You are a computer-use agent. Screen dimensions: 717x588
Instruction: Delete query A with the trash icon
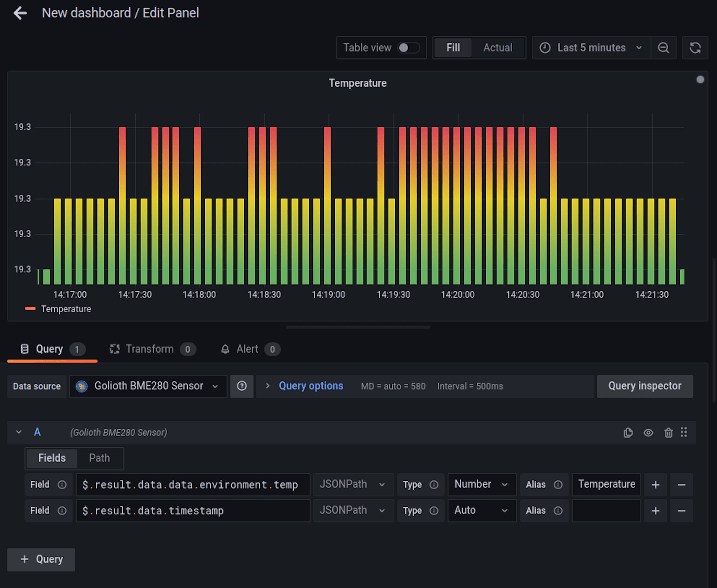pos(669,432)
